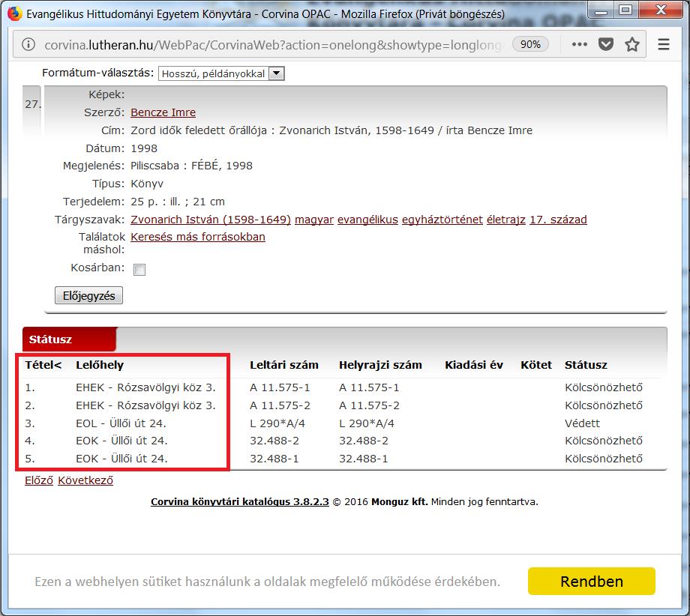The width and height of the screenshot is (690, 616).
Task: Open subject link Zvonarich István (1598-1649)
Action: (211, 220)
